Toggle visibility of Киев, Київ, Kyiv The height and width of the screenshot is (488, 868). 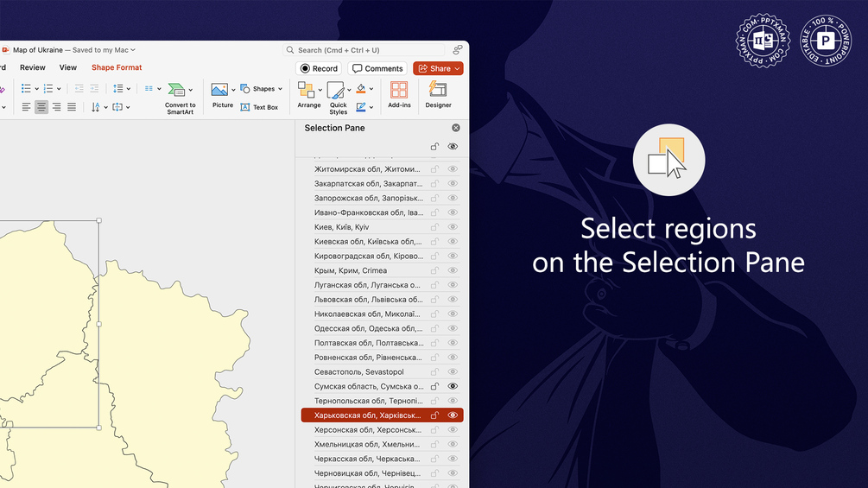click(453, 227)
